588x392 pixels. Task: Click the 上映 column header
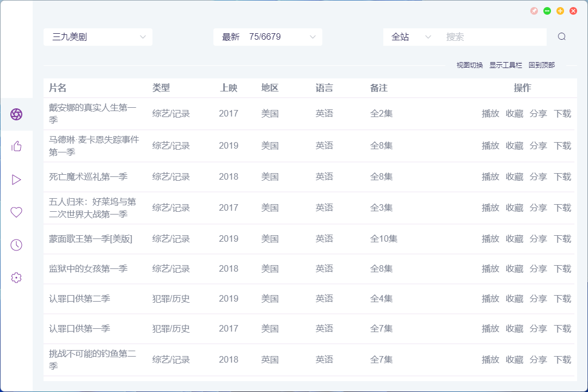(229, 88)
